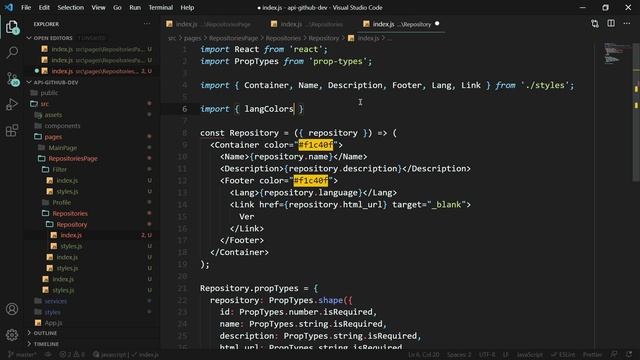Open the Selection menu
This screenshot has height=360, width=640.
71,7
